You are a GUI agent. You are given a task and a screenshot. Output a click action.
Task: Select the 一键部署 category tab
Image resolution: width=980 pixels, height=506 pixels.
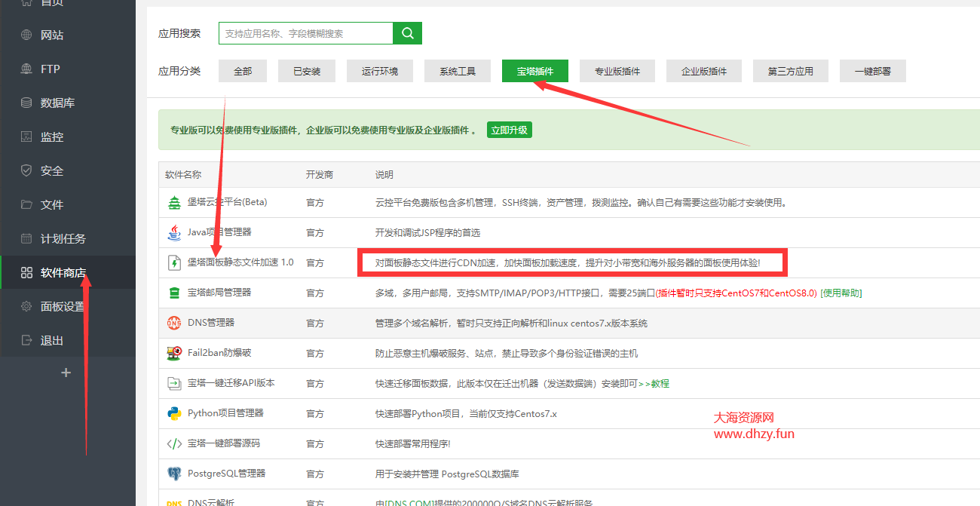point(872,71)
